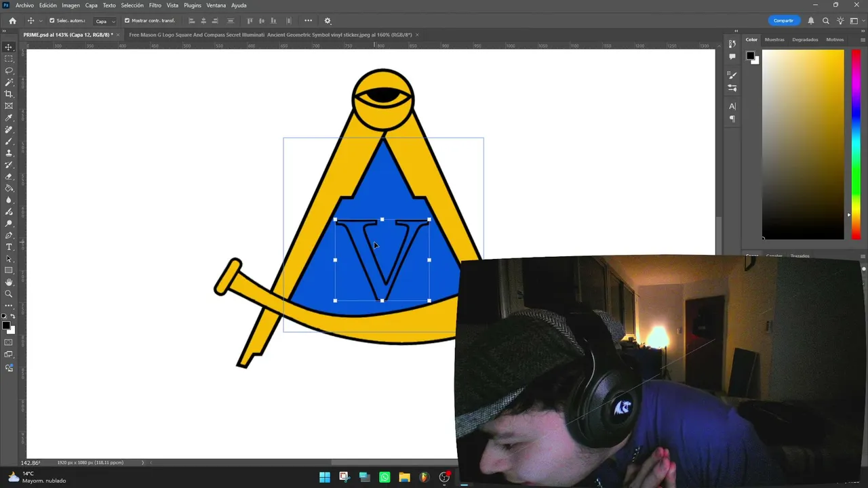868x488 pixels.
Task: Select the Paint Bucket tool
Action: tap(9, 188)
